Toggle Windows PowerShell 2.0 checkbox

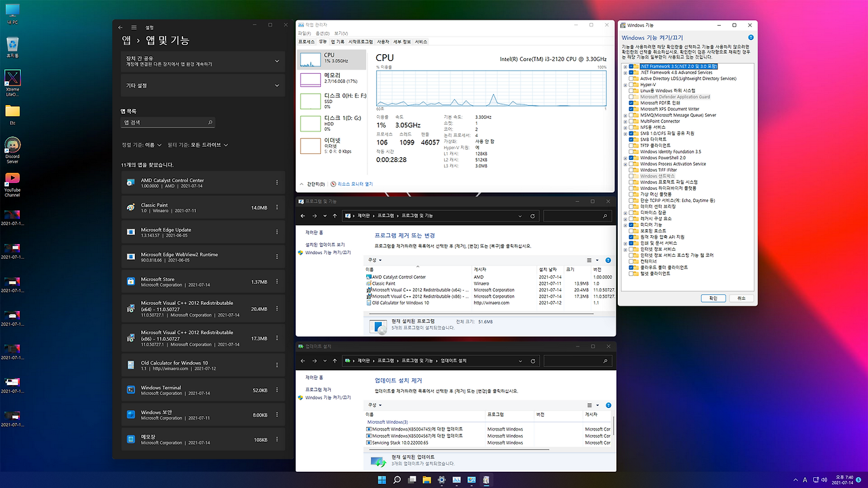(631, 158)
